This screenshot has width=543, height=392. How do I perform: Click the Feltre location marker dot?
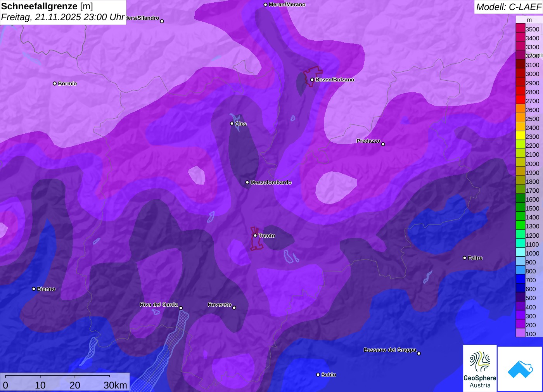pos(465,258)
